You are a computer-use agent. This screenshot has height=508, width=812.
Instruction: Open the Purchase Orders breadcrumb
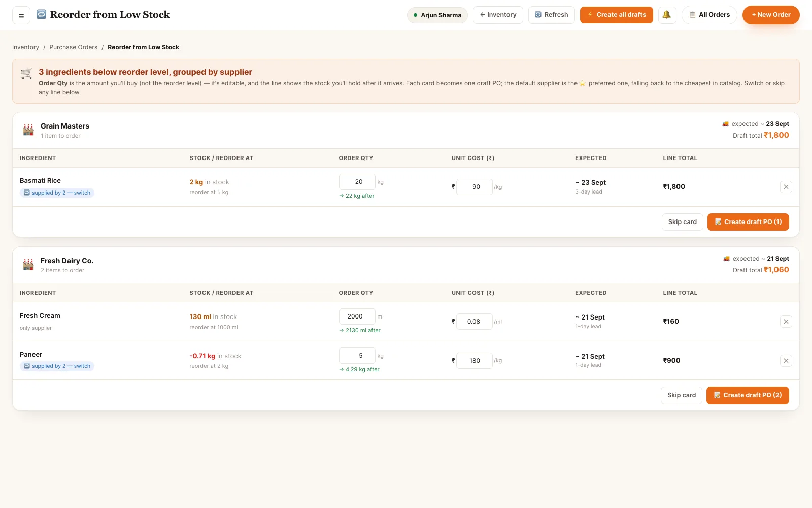click(74, 47)
